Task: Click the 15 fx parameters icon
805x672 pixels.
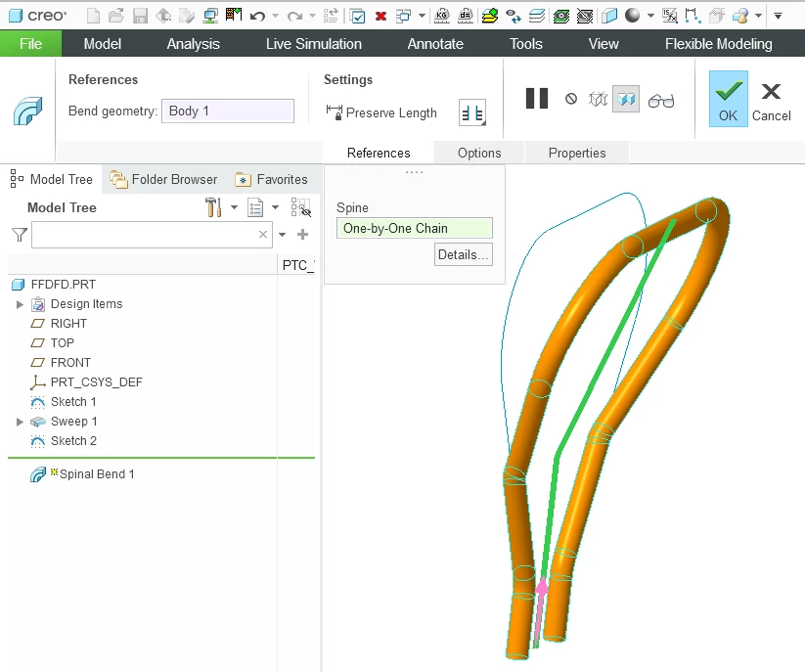Action: tap(669, 16)
